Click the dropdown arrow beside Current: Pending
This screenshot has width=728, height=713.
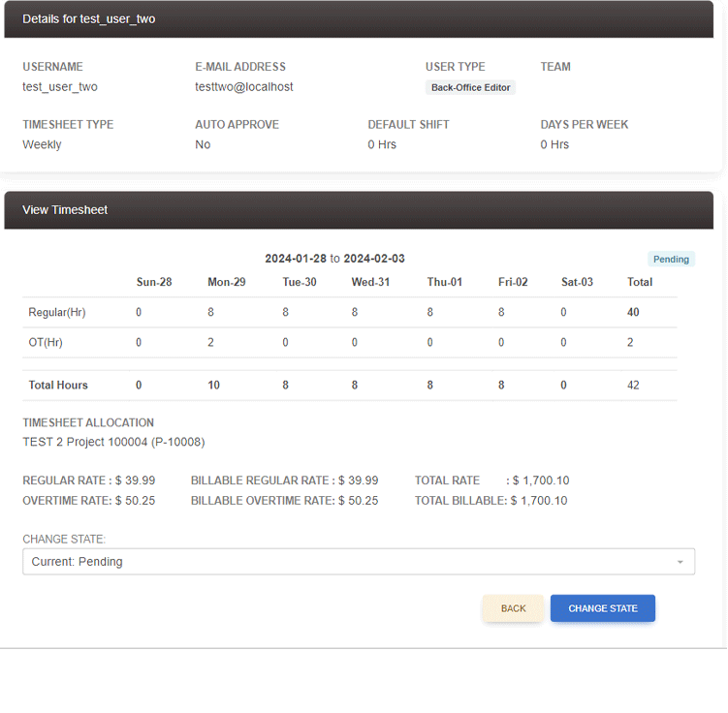[x=680, y=562]
